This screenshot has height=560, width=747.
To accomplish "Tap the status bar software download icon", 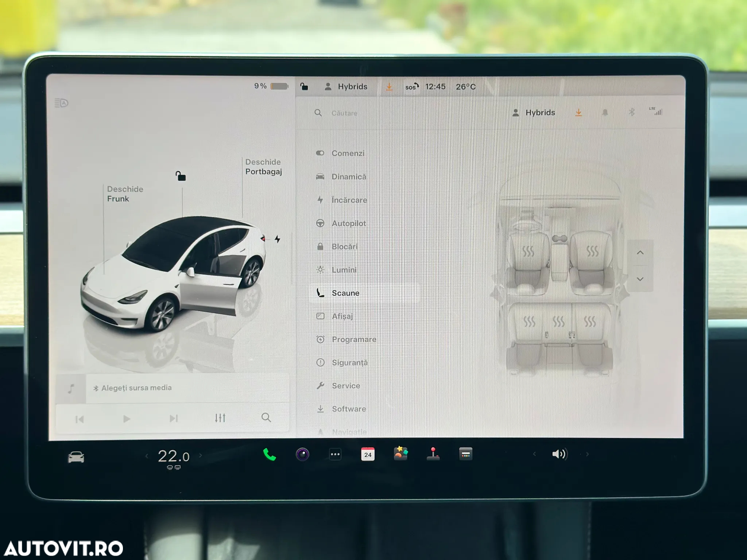I will coord(389,87).
